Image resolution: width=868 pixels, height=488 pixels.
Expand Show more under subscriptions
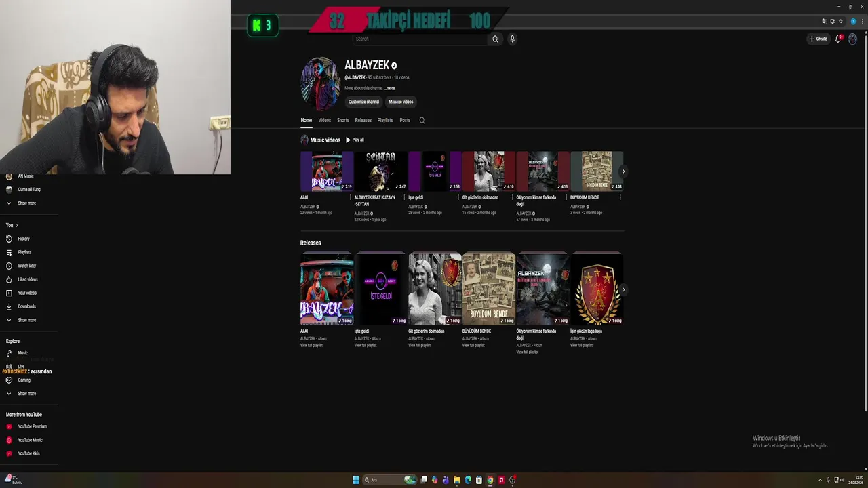point(28,203)
